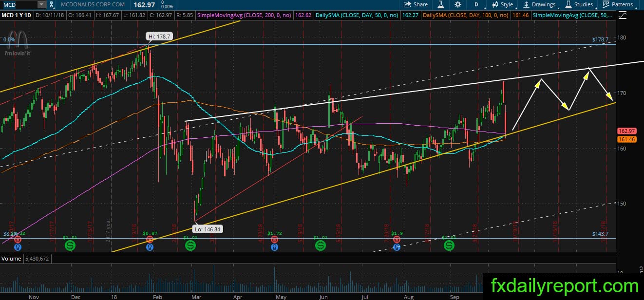Click DailySMA (CLOSE, DAY, 100, 0, no) label
The image size is (644, 300).
(x=466, y=16)
